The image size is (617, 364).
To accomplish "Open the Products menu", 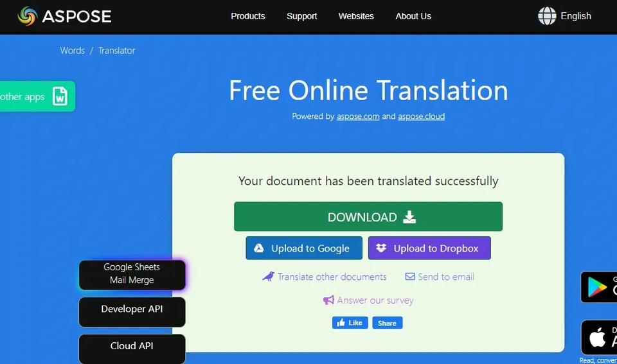I will 248,16.
